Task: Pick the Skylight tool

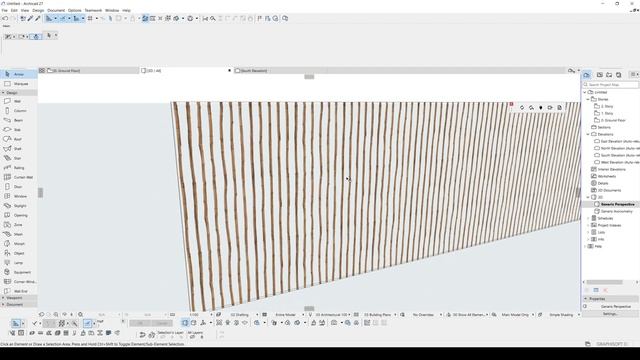Action: point(19,206)
